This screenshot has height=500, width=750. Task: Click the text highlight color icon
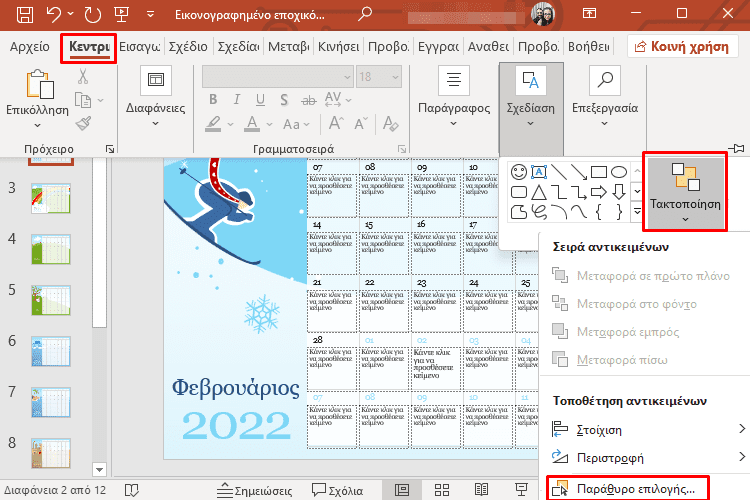click(213, 124)
